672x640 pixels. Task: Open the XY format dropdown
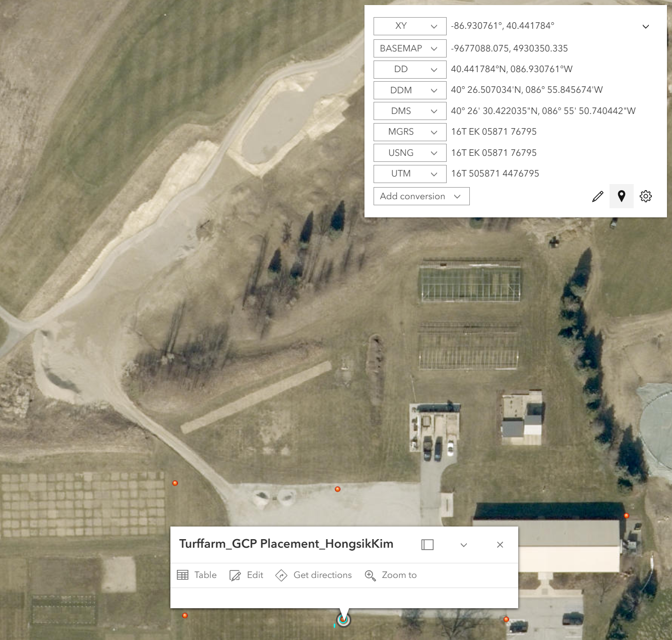pos(410,26)
